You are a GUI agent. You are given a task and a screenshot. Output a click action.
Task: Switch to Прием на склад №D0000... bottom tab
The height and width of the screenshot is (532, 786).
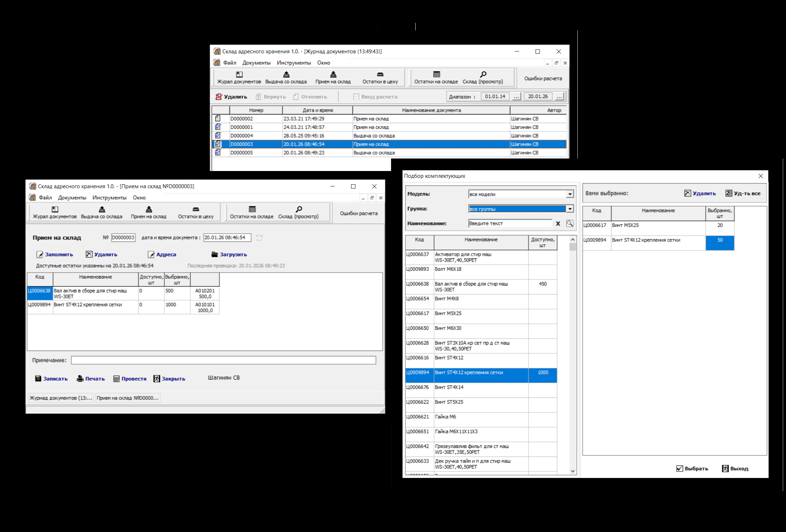pyautogui.click(x=127, y=398)
